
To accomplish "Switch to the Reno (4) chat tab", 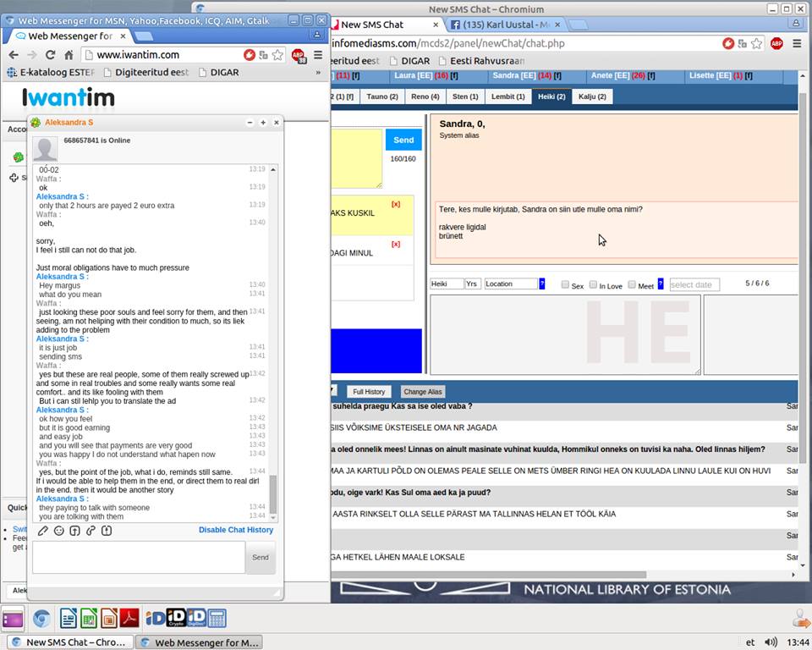I will pyautogui.click(x=425, y=96).
